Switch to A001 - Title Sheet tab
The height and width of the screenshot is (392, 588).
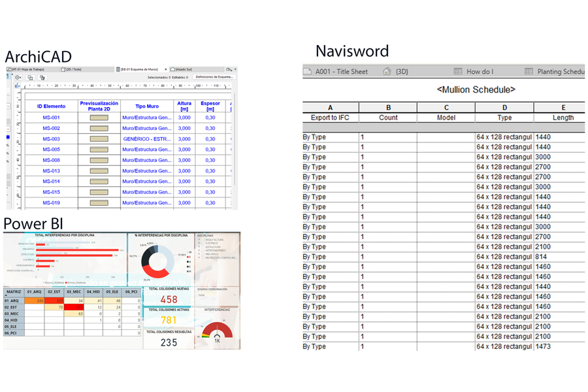pyautogui.click(x=336, y=72)
